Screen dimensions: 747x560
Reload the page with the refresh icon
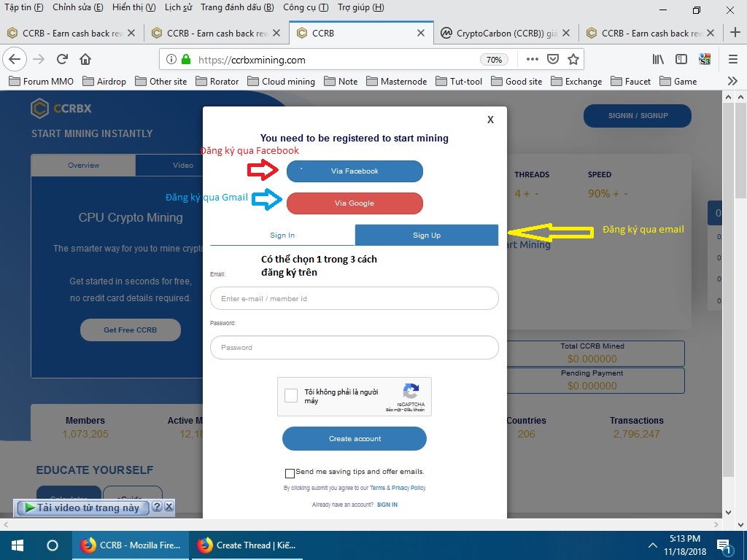pyautogui.click(x=62, y=59)
